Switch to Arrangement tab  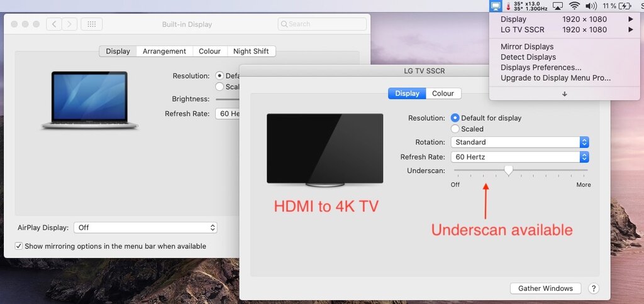[164, 52]
